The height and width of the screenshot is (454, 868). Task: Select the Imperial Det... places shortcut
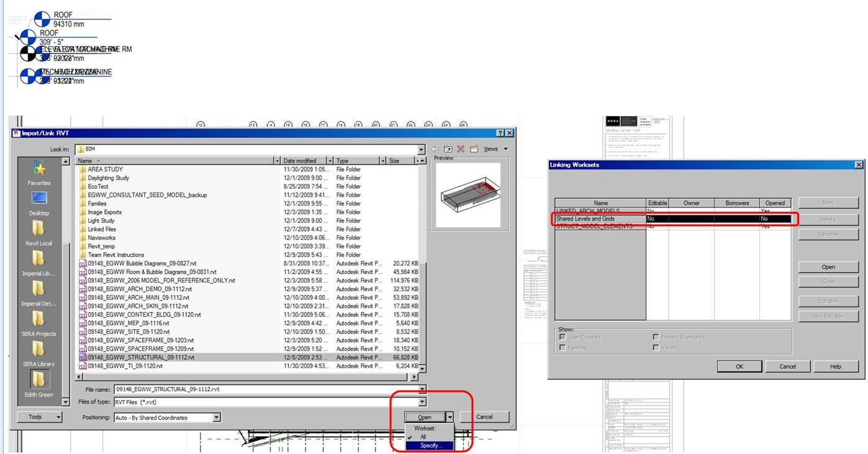pyautogui.click(x=38, y=294)
